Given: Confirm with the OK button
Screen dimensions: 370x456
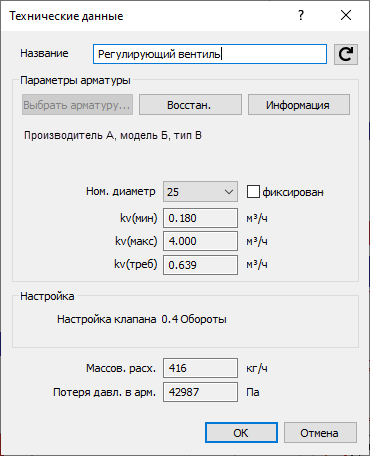Looking at the screenshot, I should click(x=241, y=433).
